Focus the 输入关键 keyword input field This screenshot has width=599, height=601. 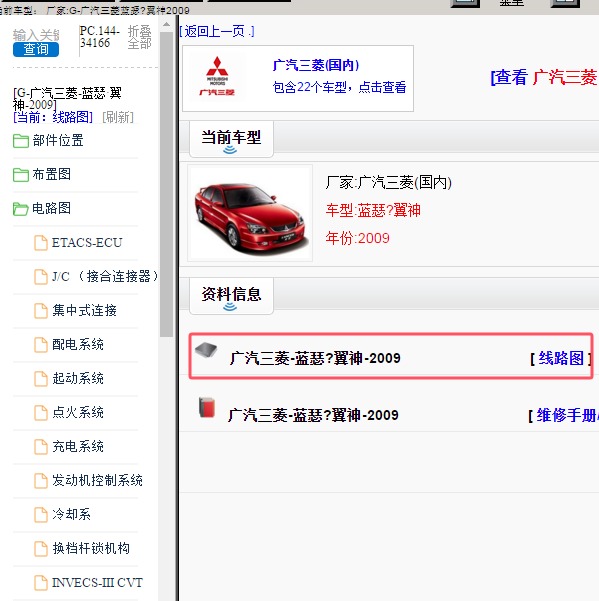(36, 35)
